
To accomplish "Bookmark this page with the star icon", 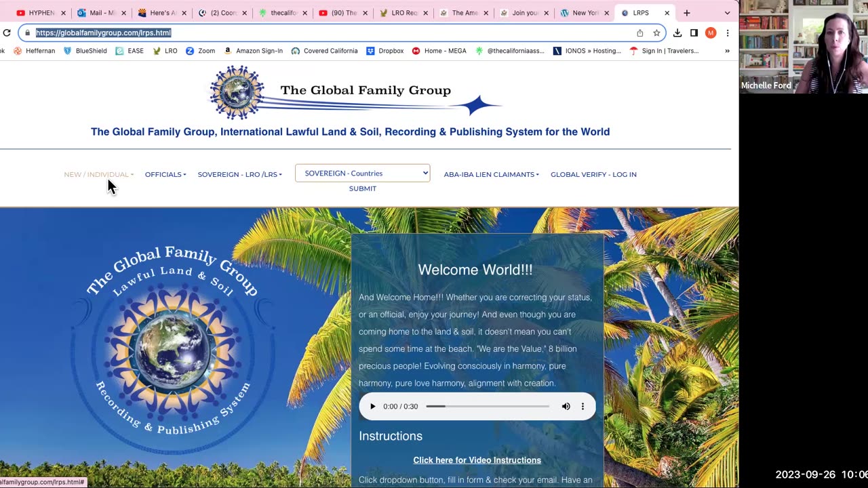I will pyautogui.click(x=656, y=33).
